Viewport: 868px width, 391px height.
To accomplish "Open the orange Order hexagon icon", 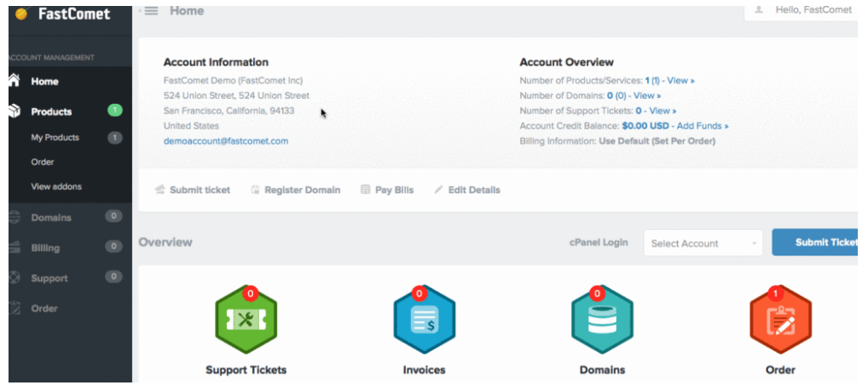I will 780,321.
